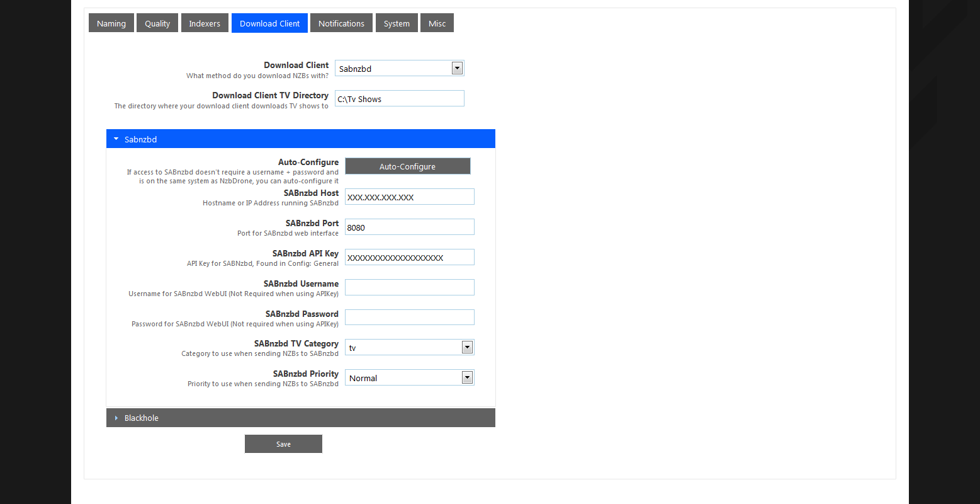Viewport: 980px width, 504px height.
Task: Click the expand triangle beside Blackhole
Action: [116, 418]
